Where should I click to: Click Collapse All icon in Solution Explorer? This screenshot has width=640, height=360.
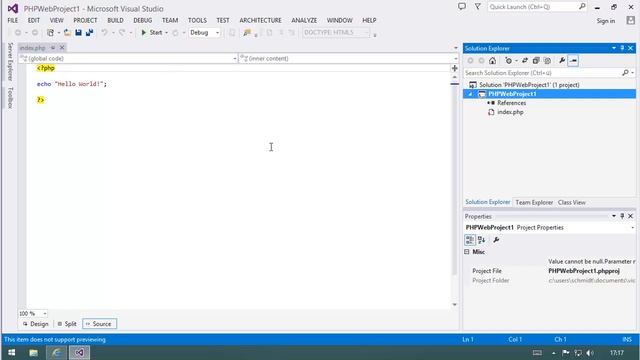pos(536,60)
